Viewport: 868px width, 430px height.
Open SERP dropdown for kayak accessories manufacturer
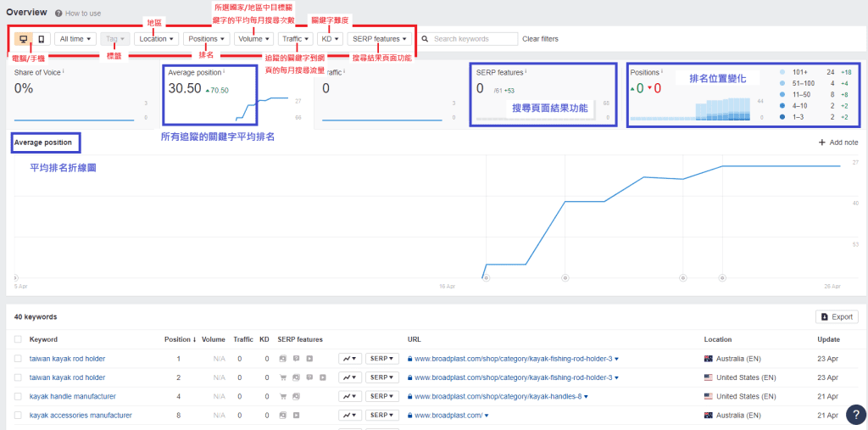pyautogui.click(x=382, y=415)
